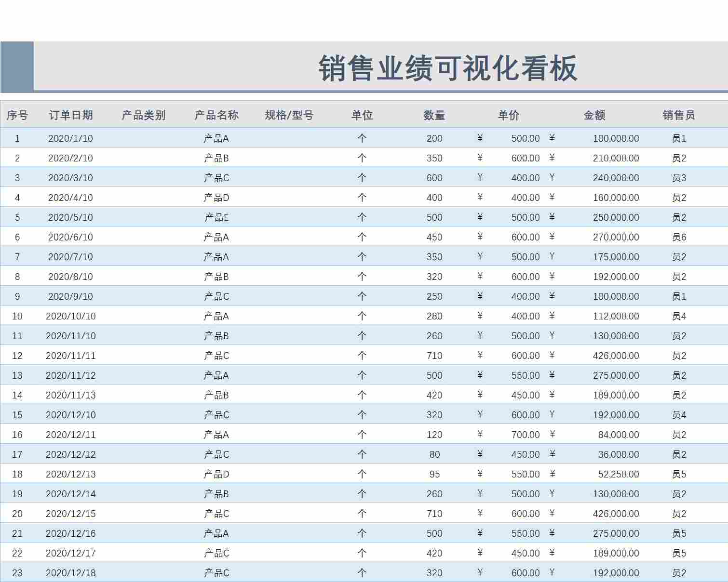Click the date cell 2020/1/10 in row 1
The height and width of the screenshot is (582, 728).
pyautogui.click(x=71, y=138)
